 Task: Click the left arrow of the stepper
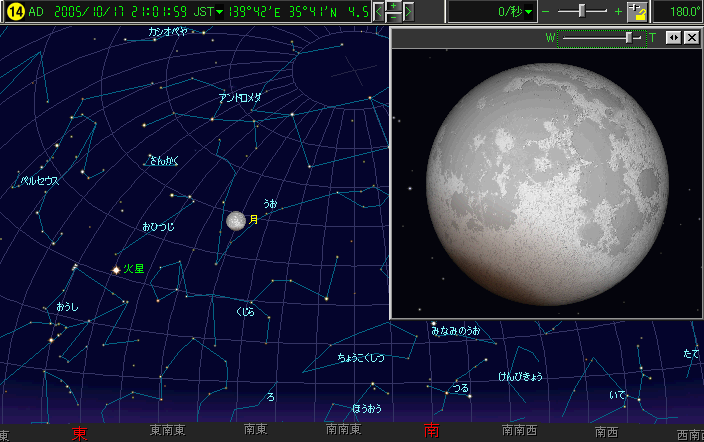pyautogui.click(x=379, y=12)
